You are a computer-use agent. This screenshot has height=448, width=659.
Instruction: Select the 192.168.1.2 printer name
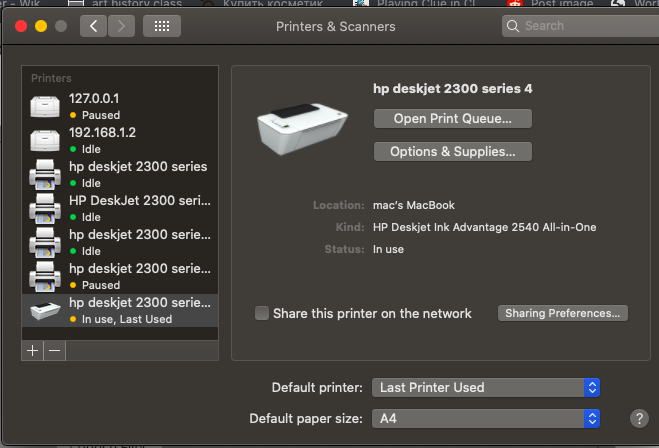pyautogui.click(x=103, y=132)
